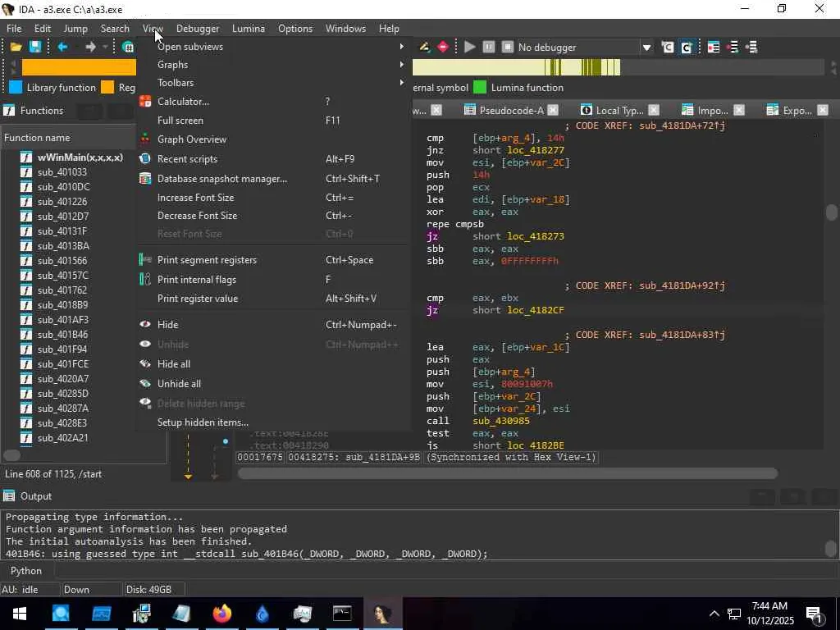Click the pencil edit toolbar icon
This screenshot has width=840, height=630.
coord(424,47)
